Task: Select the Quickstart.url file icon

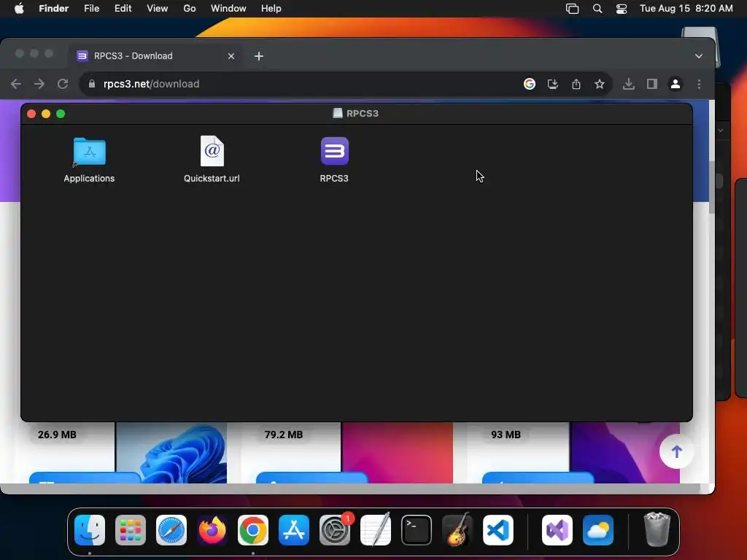Action: (212, 151)
